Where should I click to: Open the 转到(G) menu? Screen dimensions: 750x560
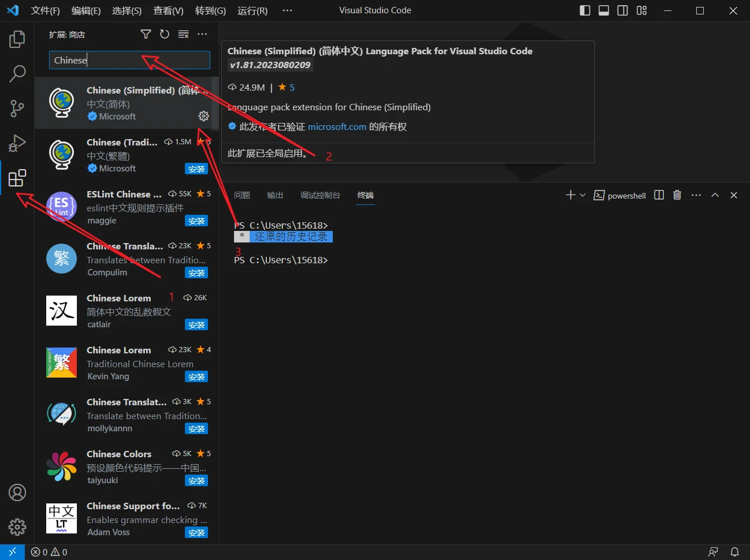pos(210,10)
